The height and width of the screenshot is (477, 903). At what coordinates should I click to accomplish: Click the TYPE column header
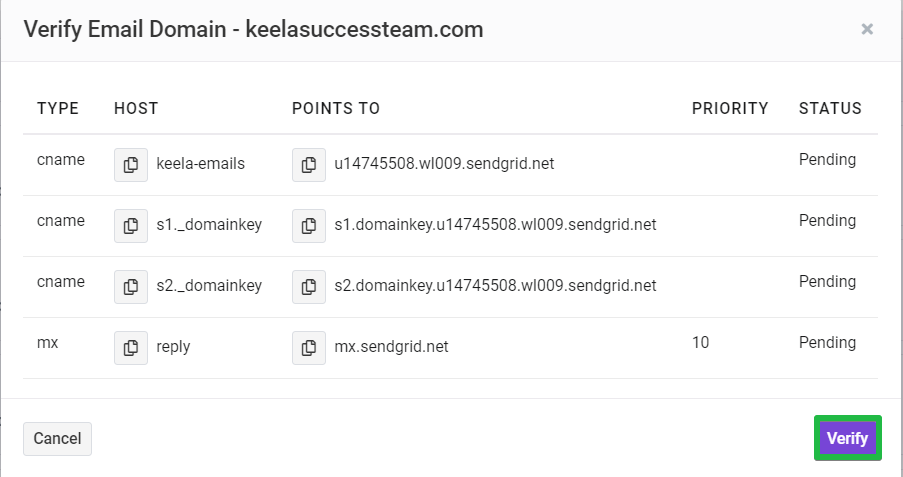click(x=58, y=108)
